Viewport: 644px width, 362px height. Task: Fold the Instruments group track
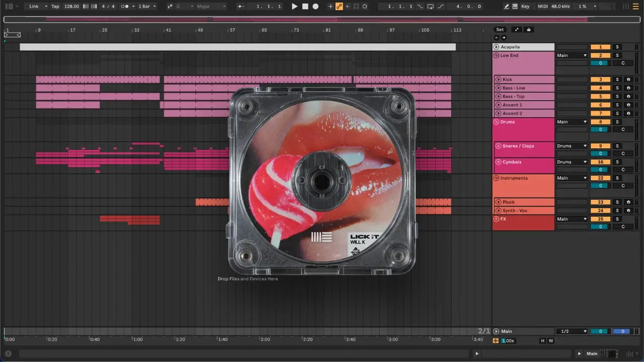click(x=497, y=178)
